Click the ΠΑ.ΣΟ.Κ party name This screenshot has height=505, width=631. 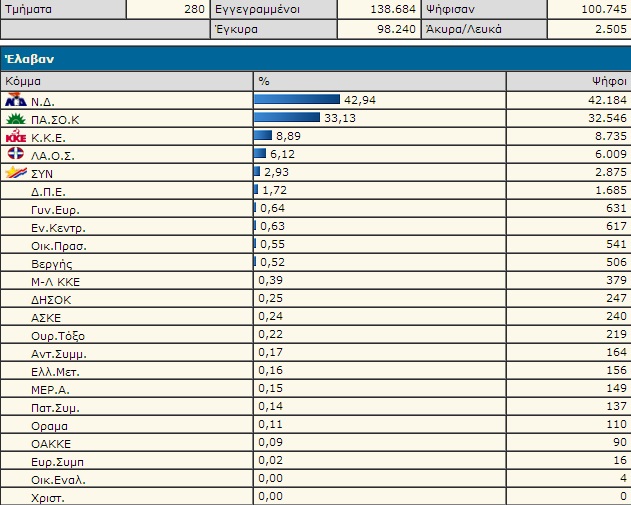click(55, 120)
